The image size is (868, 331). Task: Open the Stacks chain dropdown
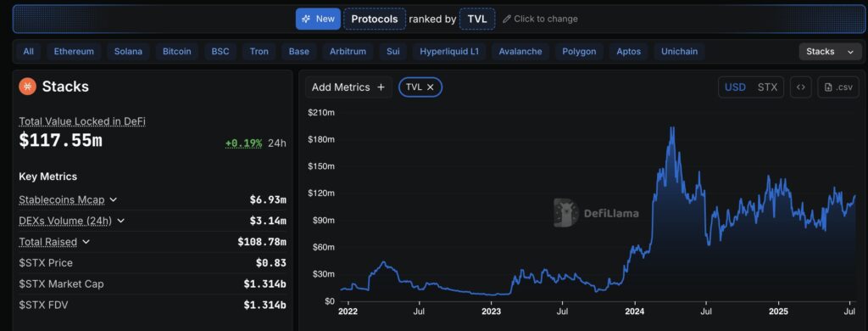pos(830,52)
